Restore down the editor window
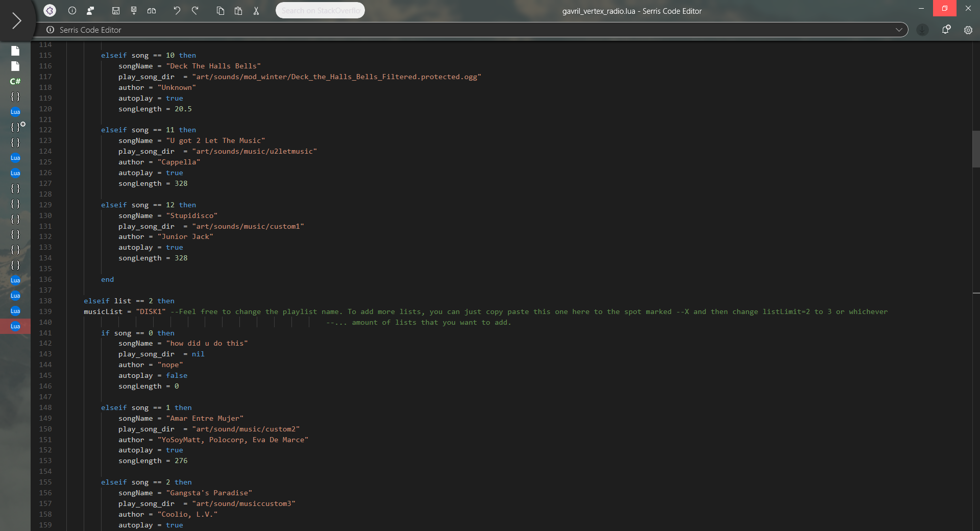 [x=944, y=8]
